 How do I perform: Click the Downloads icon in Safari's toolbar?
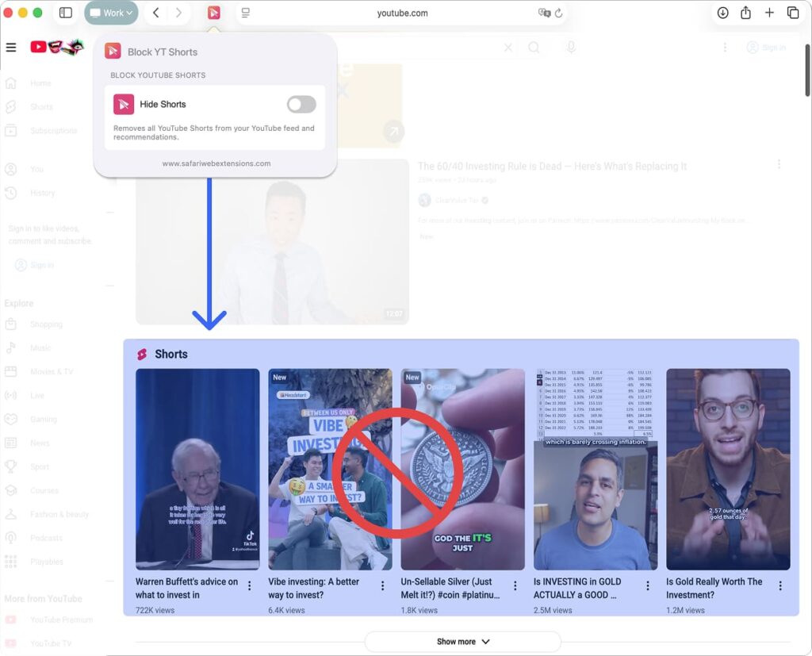[721, 13]
